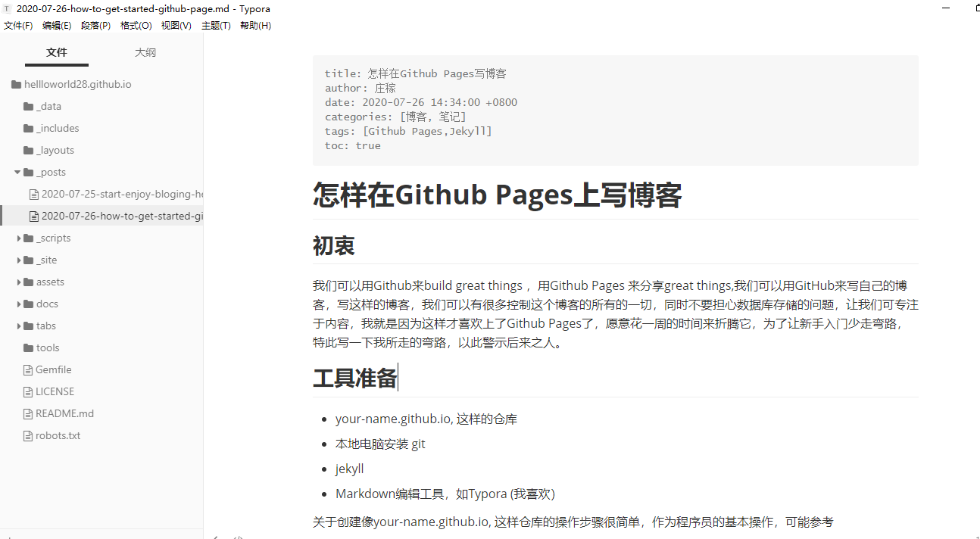980x539 pixels.
Task: Click the README.md file icon
Action: pyautogui.click(x=29, y=414)
